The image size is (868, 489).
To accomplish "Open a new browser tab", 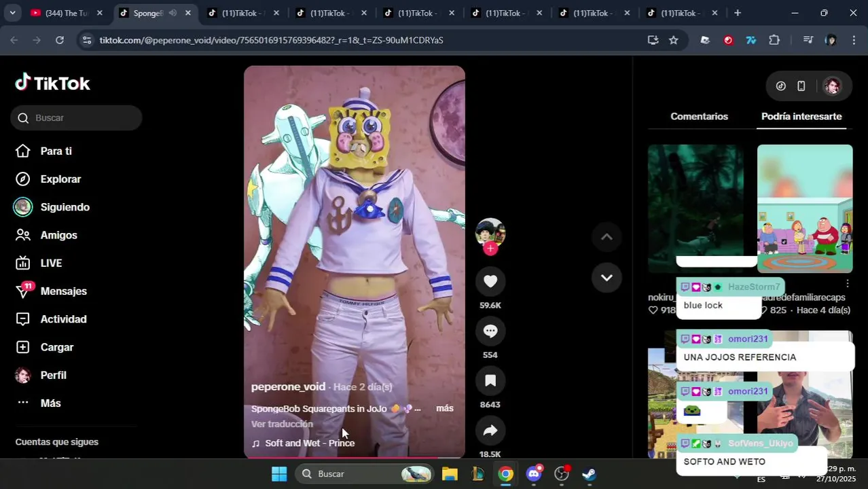I will [x=738, y=13].
